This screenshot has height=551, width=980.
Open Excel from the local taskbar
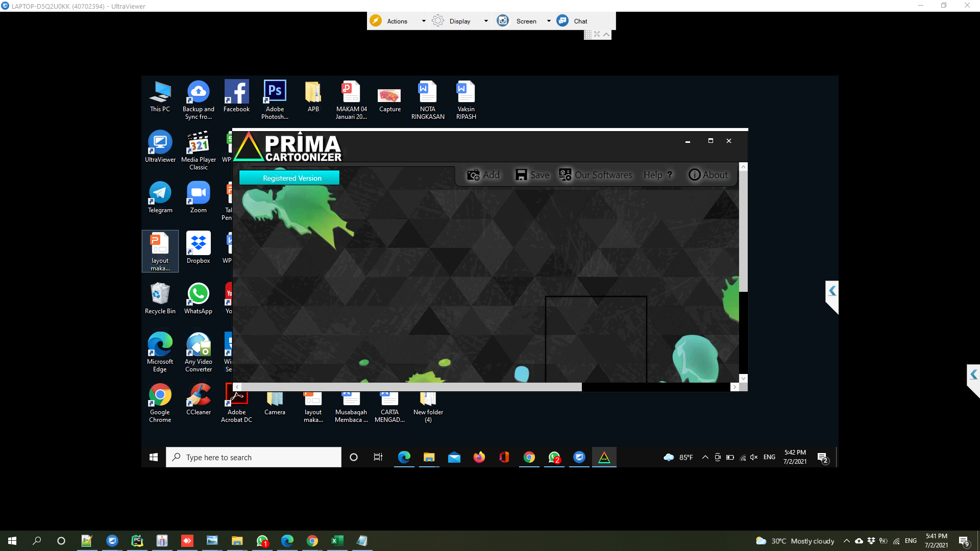337,541
